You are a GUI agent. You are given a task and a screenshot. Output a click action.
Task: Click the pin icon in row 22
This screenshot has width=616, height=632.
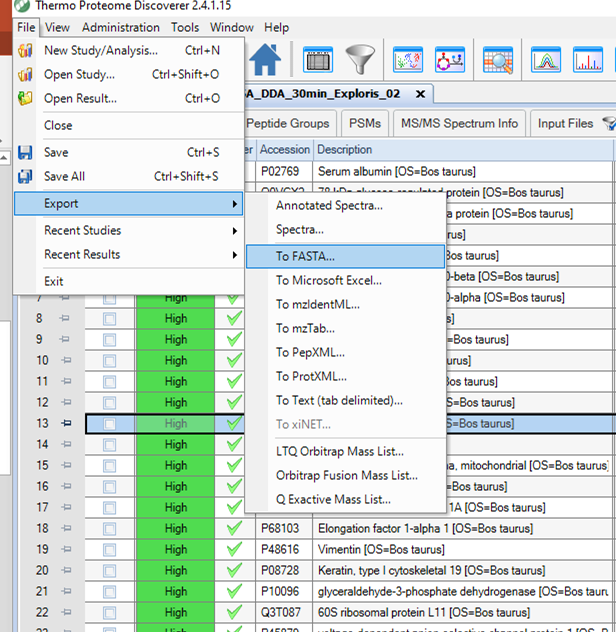click(66, 612)
